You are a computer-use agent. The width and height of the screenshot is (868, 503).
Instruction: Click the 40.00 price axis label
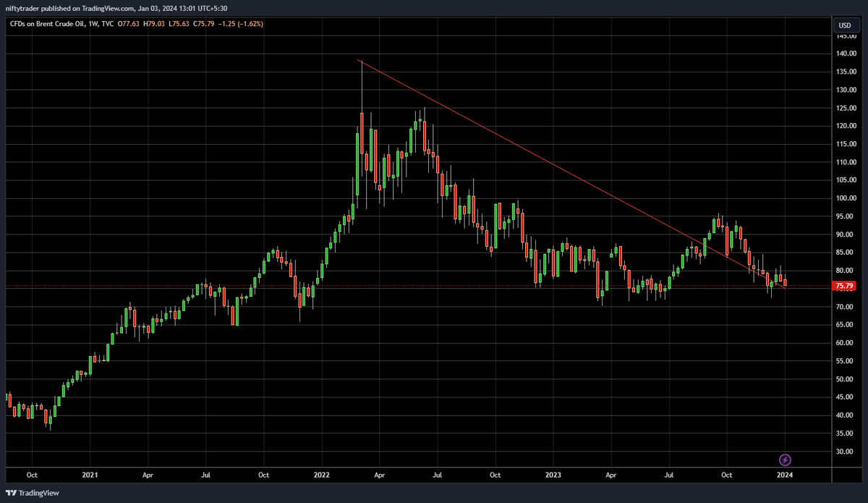click(x=845, y=415)
